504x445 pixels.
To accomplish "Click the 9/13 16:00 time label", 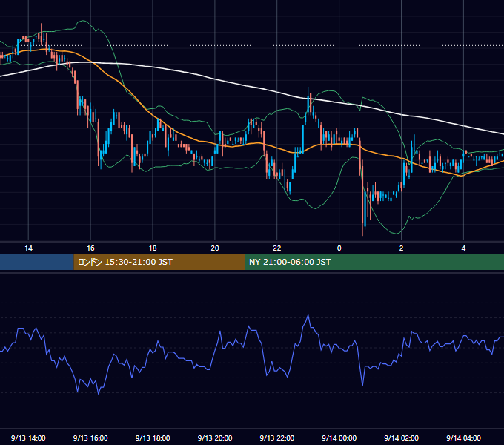I will [x=90, y=438].
